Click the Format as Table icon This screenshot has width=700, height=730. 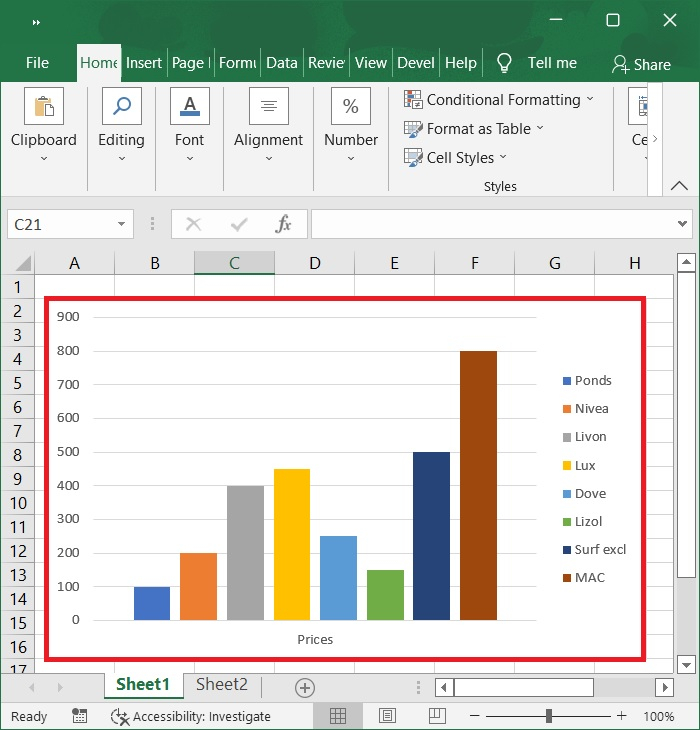pos(413,128)
